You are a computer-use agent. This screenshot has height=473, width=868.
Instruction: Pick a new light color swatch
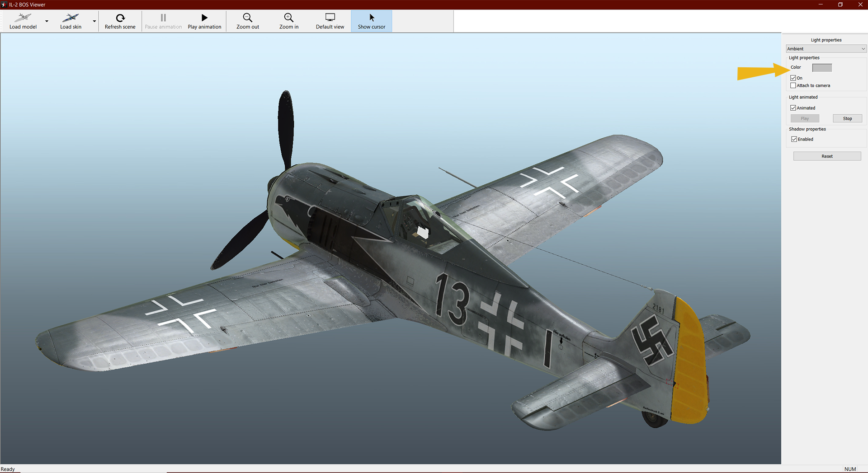pyautogui.click(x=821, y=68)
